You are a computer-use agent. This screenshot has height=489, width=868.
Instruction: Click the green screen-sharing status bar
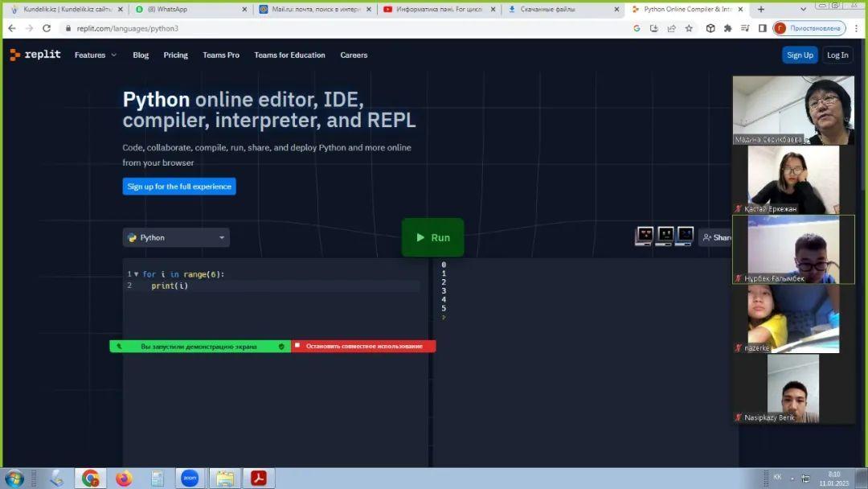click(x=199, y=346)
